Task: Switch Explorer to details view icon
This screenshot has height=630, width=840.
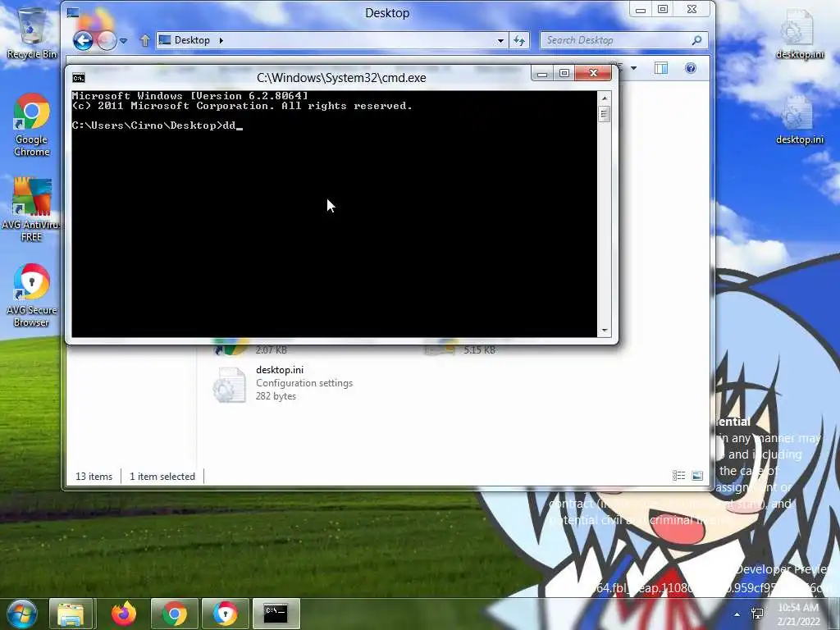Action: [678, 476]
